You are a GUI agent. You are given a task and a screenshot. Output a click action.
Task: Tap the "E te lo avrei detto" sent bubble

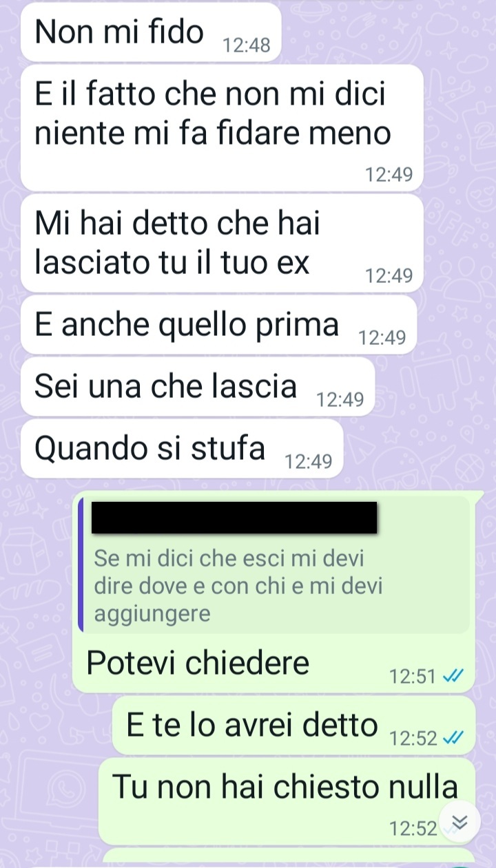coord(293,725)
